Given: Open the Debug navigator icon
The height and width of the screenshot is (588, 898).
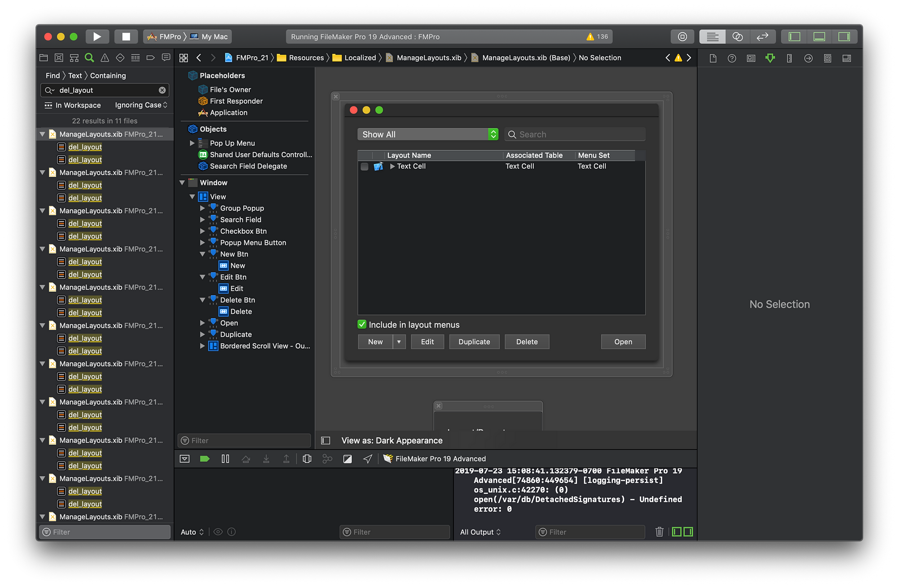Looking at the screenshot, I should 135,57.
